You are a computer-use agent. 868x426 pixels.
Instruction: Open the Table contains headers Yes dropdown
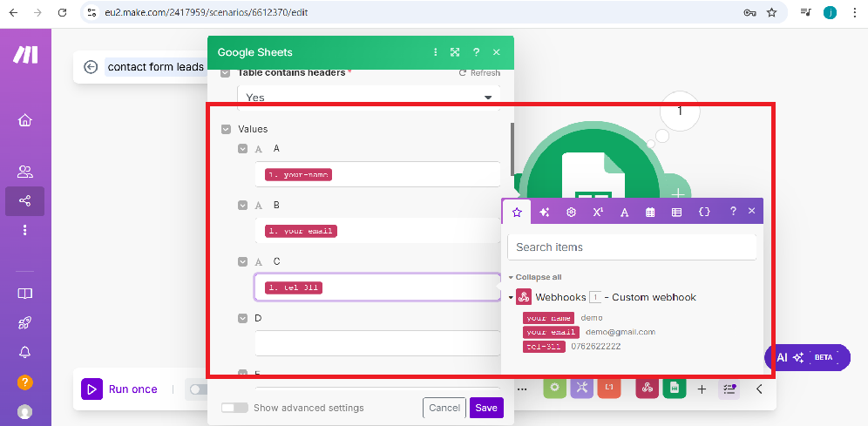coord(369,98)
